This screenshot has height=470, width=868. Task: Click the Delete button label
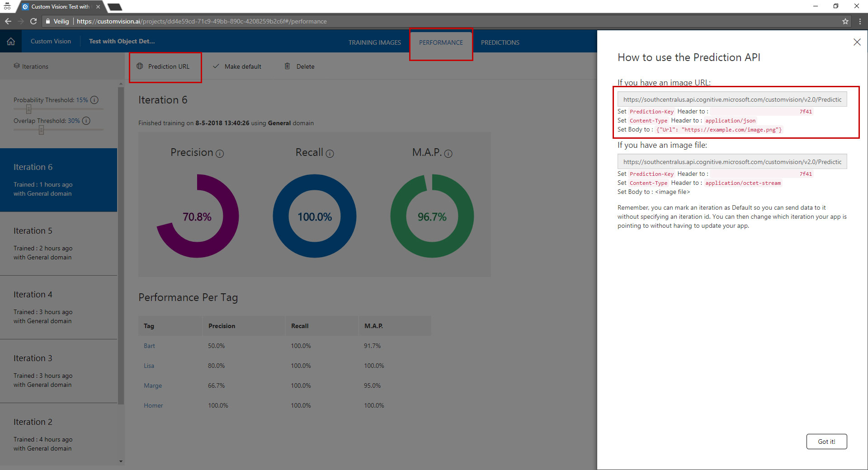305,66
